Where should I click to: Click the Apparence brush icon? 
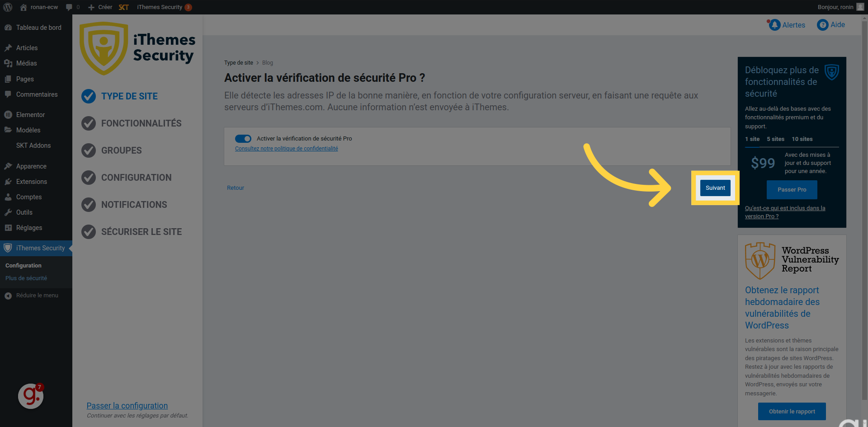click(x=8, y=166)
